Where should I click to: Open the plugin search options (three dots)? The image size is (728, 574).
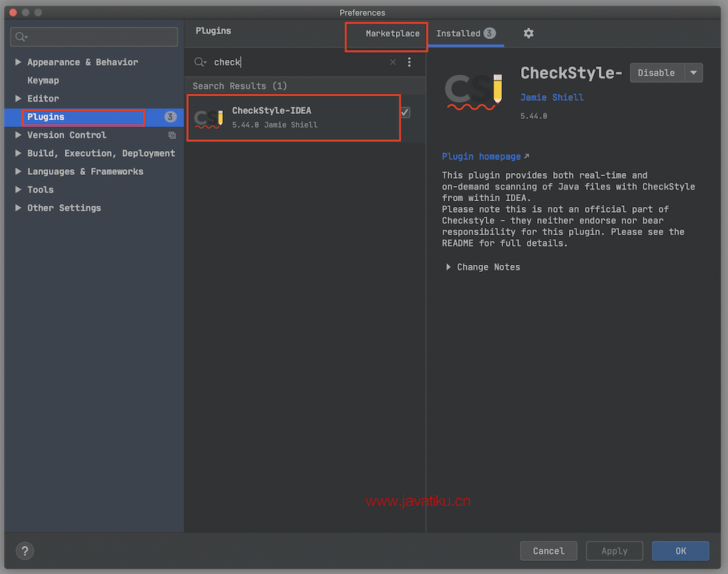[x=409, y=62]
